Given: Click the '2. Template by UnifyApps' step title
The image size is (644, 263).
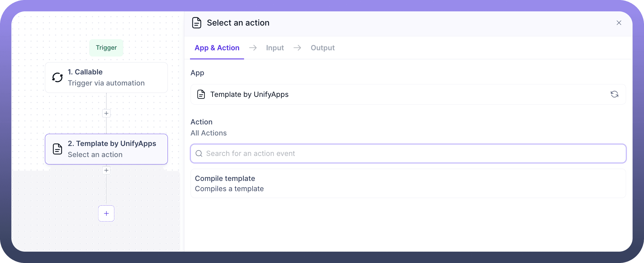Looking at the screenshot, I should [x=112, y=143].
